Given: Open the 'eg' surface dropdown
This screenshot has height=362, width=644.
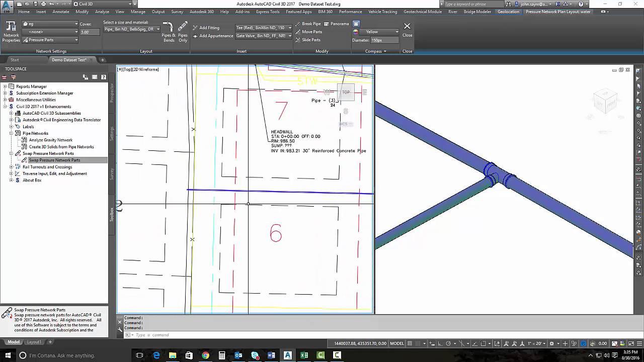Looking at the screenshot, I should pos(50,24).
